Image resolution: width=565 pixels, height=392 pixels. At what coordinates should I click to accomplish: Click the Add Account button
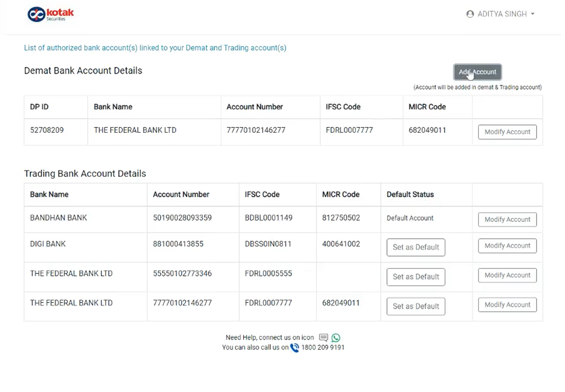(x=477, y=72)
